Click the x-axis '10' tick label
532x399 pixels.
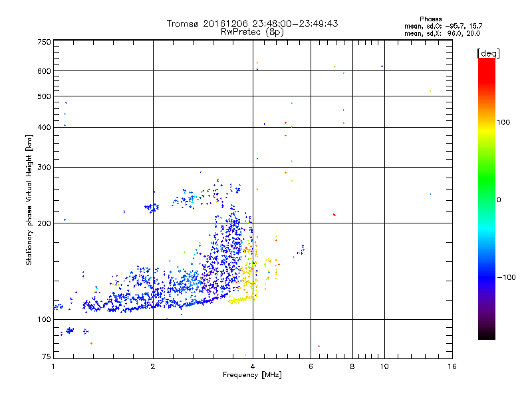pyautogui.click(x=384, y=366)
